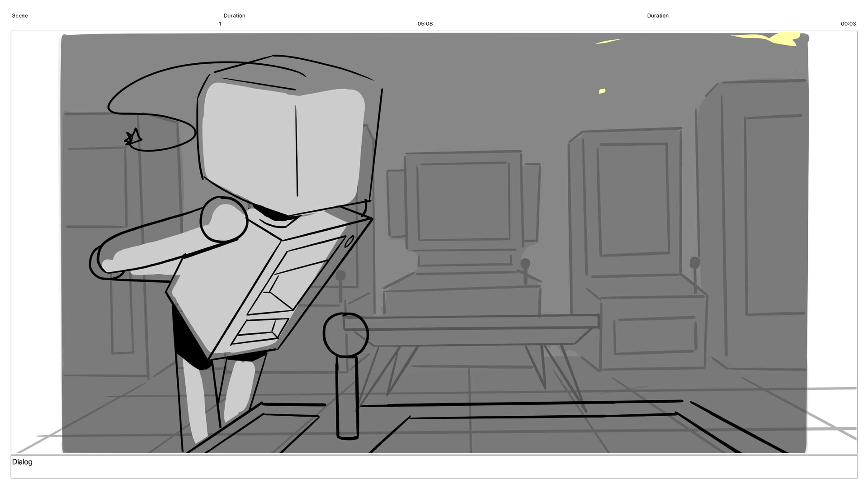Click the Duration label above 05:08
The image size is (868, 489).
(x=234, y=16)
